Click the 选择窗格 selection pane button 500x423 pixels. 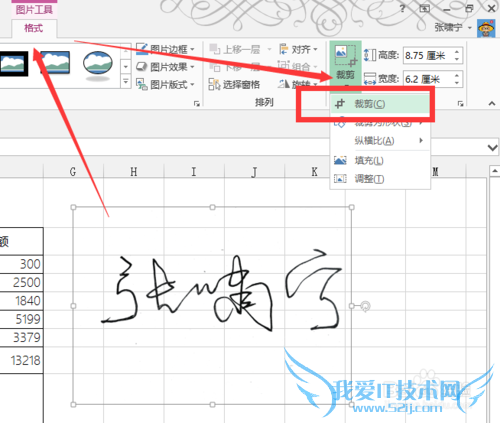234,85
